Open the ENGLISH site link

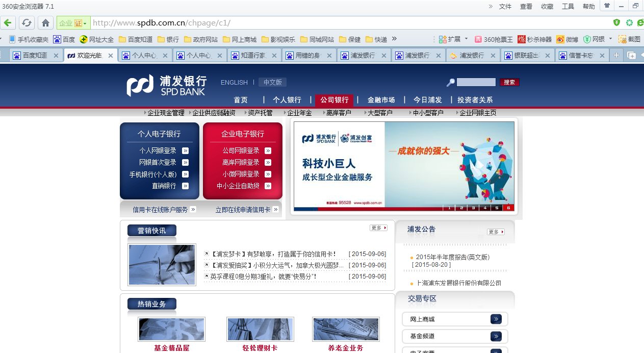[234, 82]
